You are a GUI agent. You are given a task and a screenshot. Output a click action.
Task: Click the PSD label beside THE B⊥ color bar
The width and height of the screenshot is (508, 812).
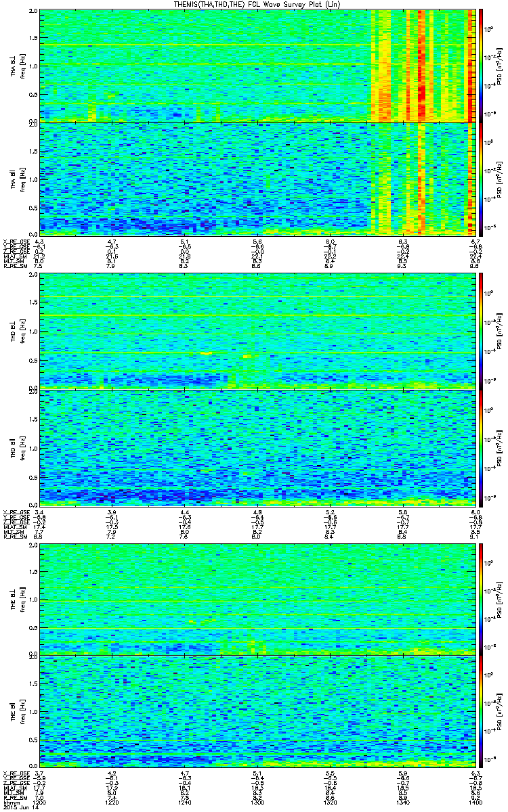click(x=501, y=599)
